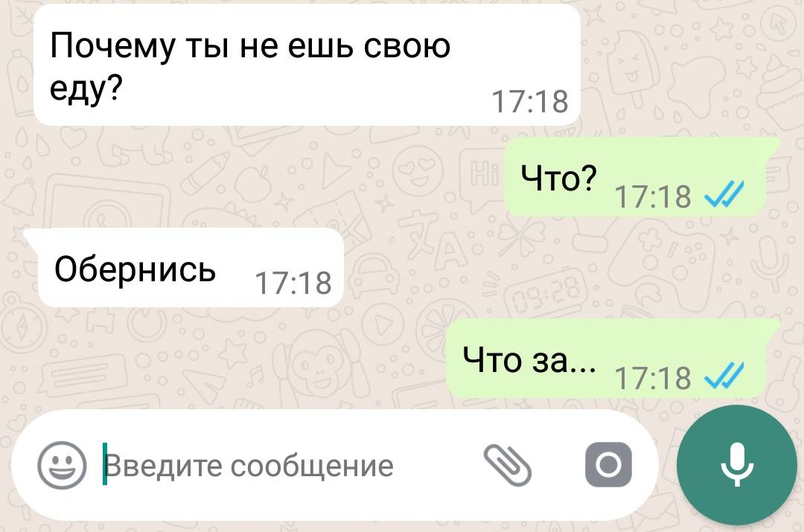The width and height of the screenshot is (804, 532).
Task: Click the 17:18 timestamp on "Что за..." message
Action: (654, 378)
